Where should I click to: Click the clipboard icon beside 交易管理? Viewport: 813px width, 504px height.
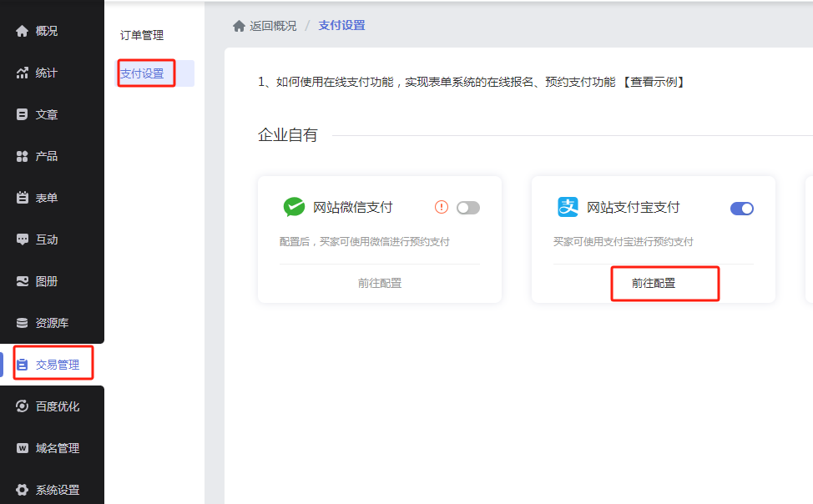point(22,365)
